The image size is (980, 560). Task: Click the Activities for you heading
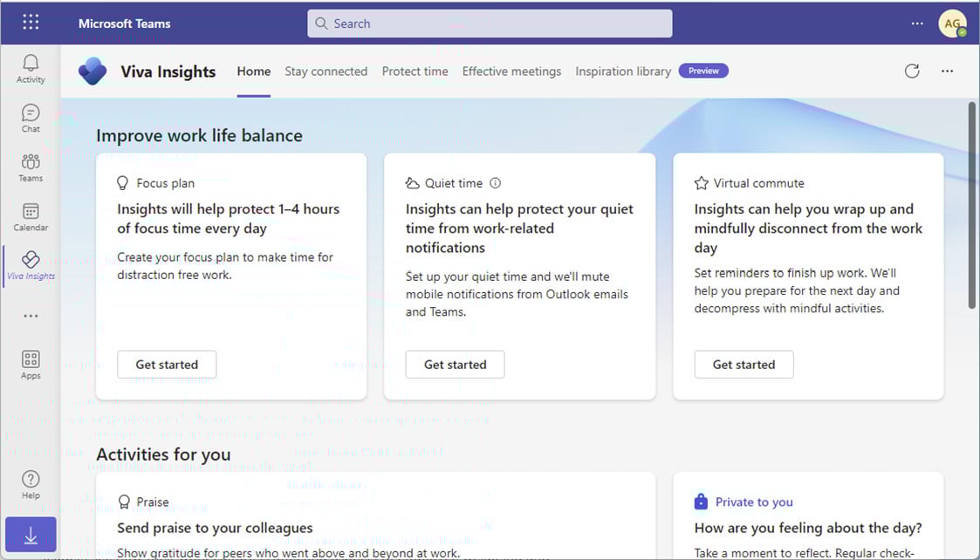coord(164,454)
